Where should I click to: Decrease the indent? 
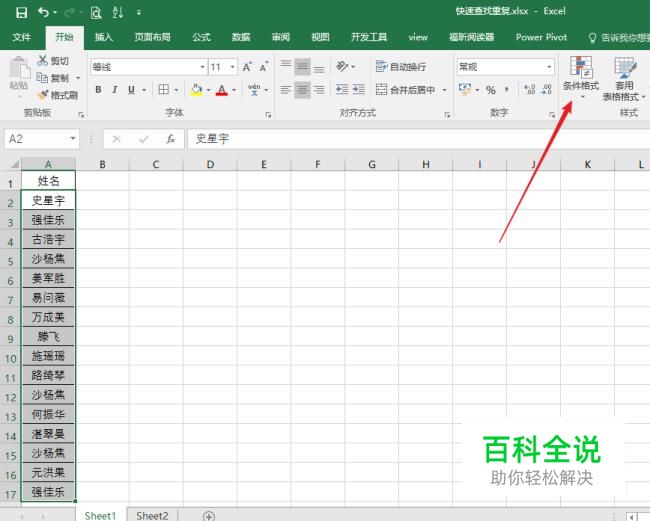point(342,90)
